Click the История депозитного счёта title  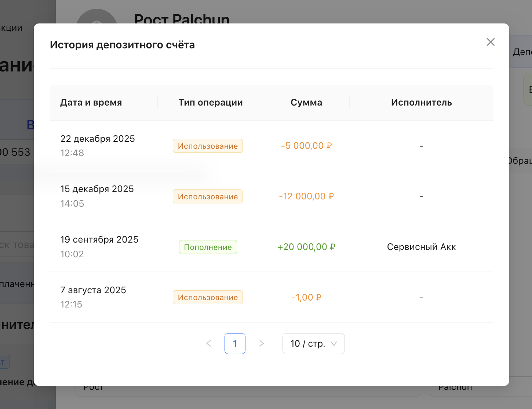[x=122, y=45]
